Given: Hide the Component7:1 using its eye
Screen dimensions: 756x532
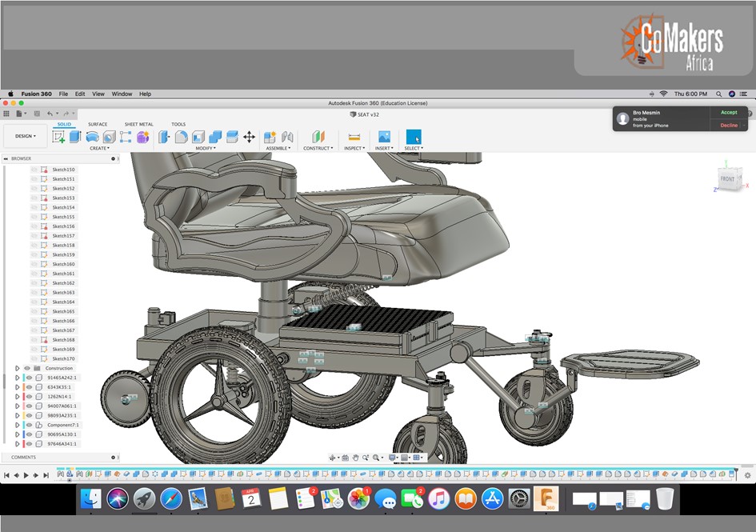Looking at the screenshot, I should (x=29, y=425).
